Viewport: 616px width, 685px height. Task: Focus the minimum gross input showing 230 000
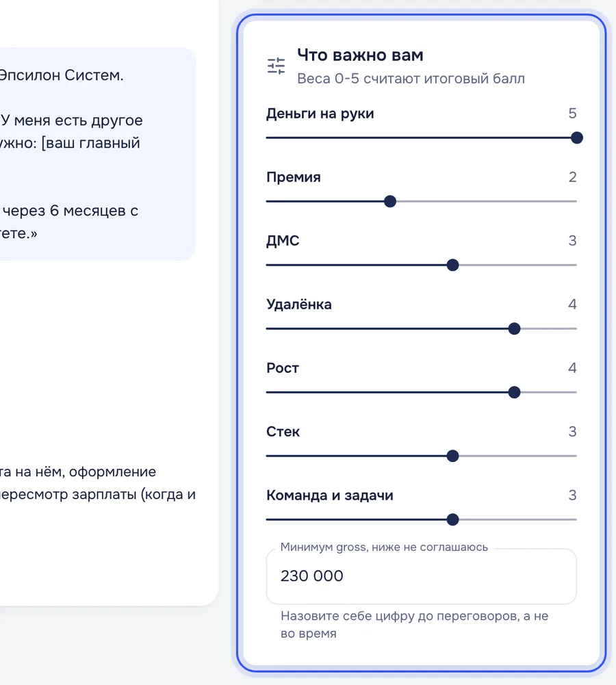[421, 576]
